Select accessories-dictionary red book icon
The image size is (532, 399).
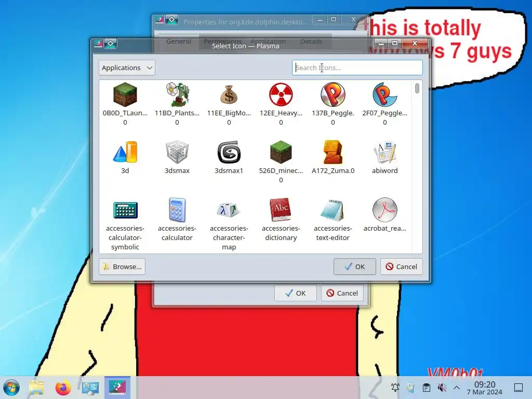[x=281, y=210]
